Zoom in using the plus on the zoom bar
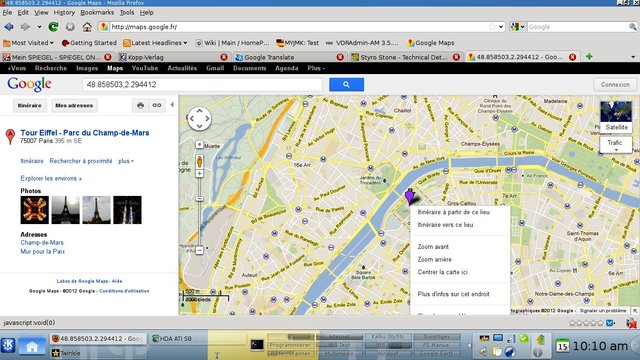 point(199,174)
